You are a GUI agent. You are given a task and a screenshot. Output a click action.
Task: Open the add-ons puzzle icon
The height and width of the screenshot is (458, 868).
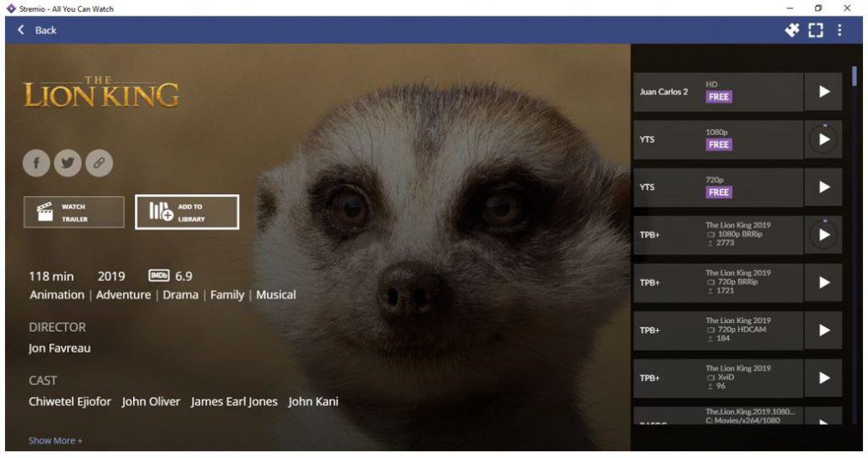793,30
